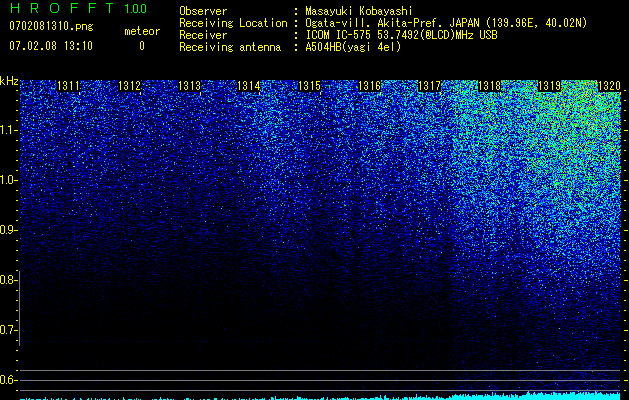629x400 pixels.
Task: Click the Receiving Location label
Action: pyautogui.click(x=233, y=23)
